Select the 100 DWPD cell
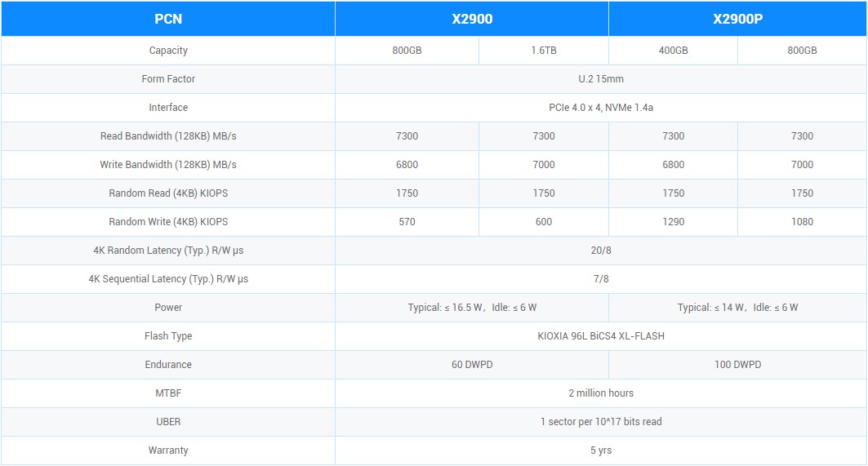868x466 pixels. 737,365
